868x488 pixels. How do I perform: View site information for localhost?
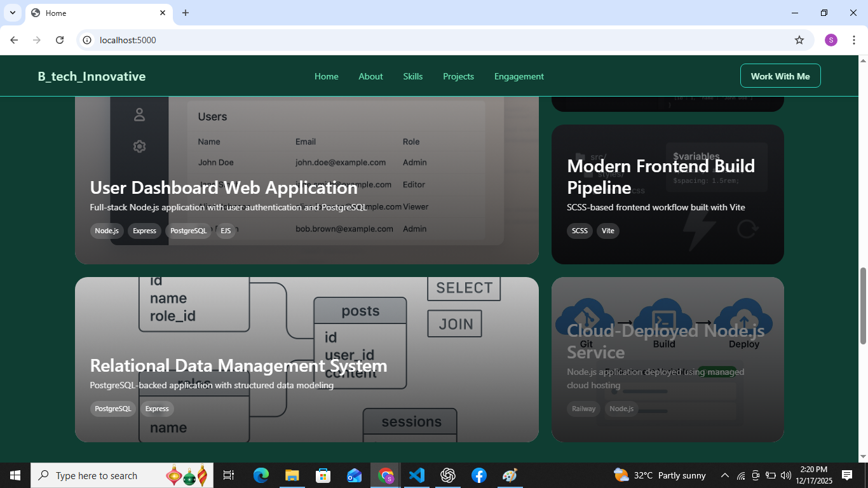tap(88, 40)
